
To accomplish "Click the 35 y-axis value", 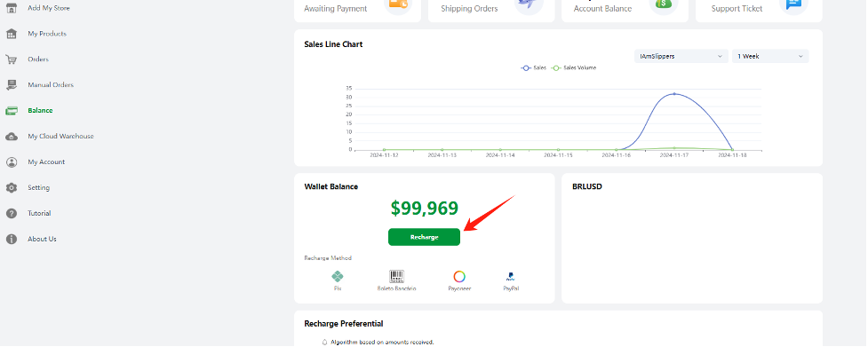I will pos(349,89).
